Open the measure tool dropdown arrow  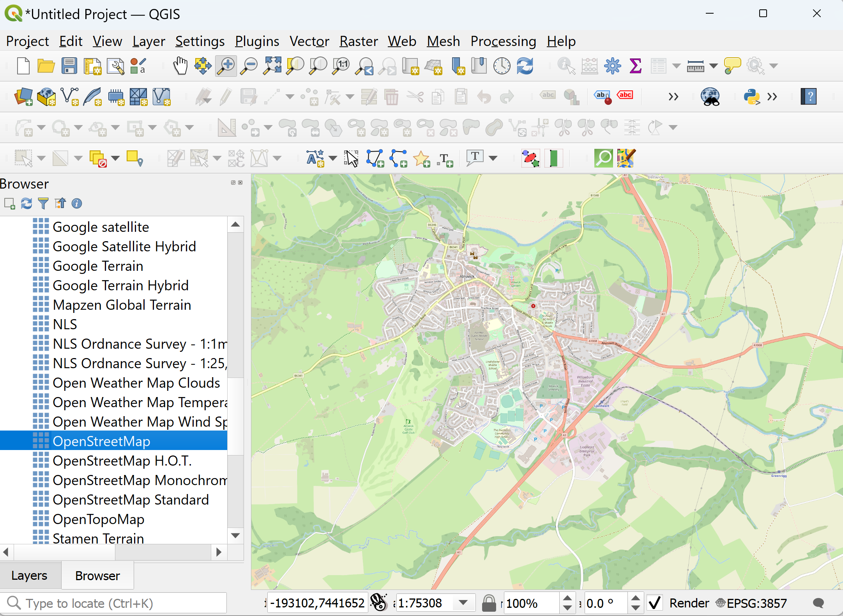coord(713,66)
